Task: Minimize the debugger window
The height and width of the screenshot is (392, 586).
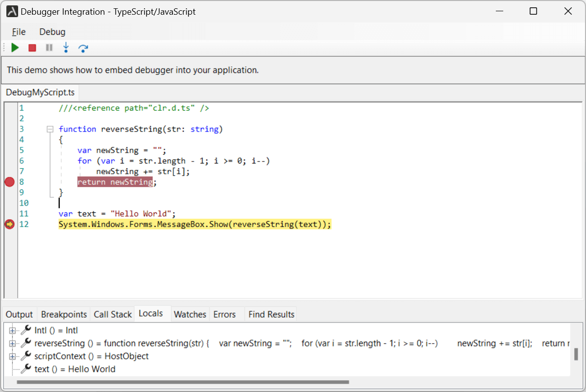Action: (500, 11)
